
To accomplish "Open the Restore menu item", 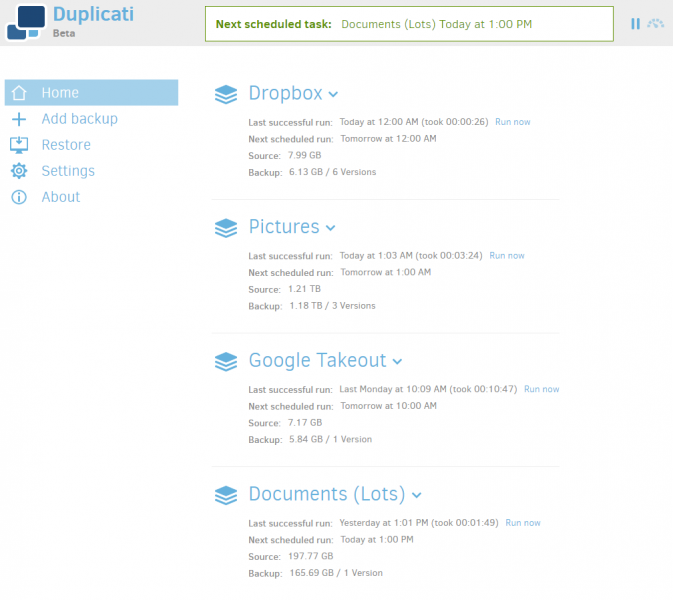I will (x=66, y=145).
